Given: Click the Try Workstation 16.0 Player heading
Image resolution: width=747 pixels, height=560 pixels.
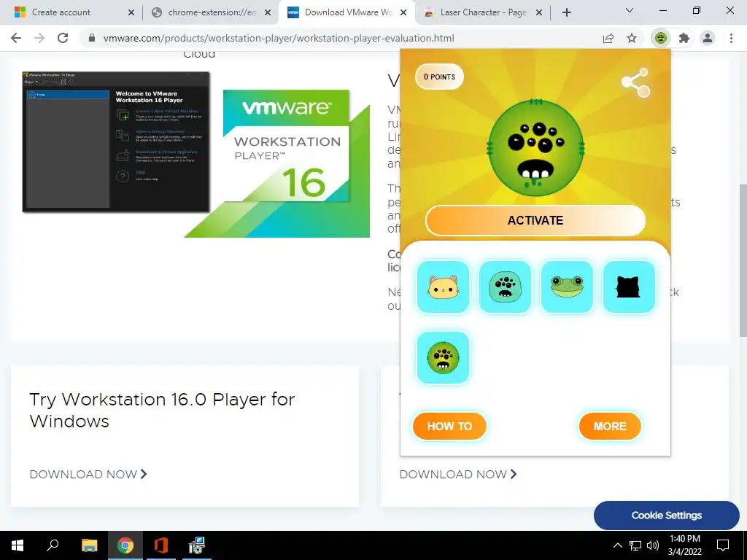Looking at the screenshot, I should [162, 410].
